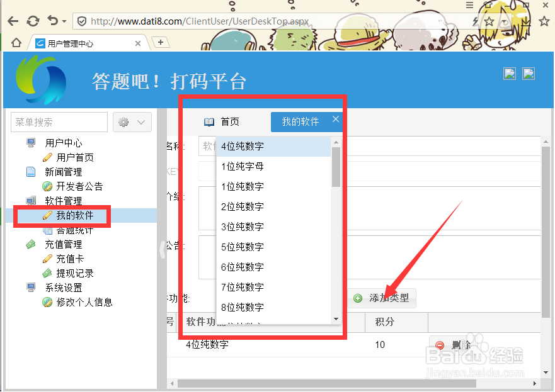555x392 pixels.
Task: Expand 新闻管理 tree node
Action: pos(64,172)
